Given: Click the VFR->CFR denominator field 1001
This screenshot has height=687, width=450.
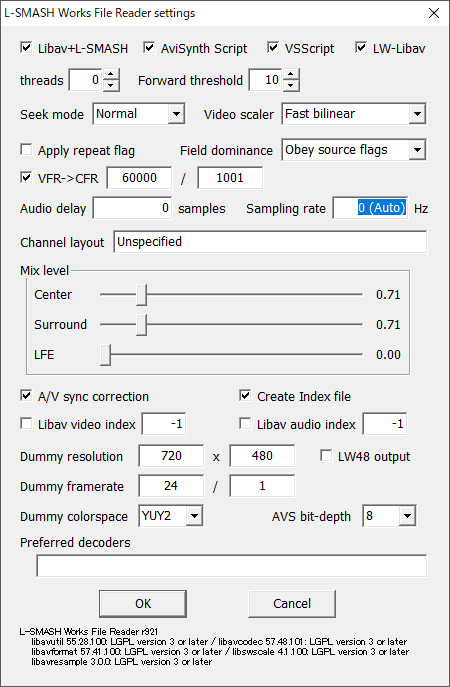Looking at the screenshot, I should [230, 178].
